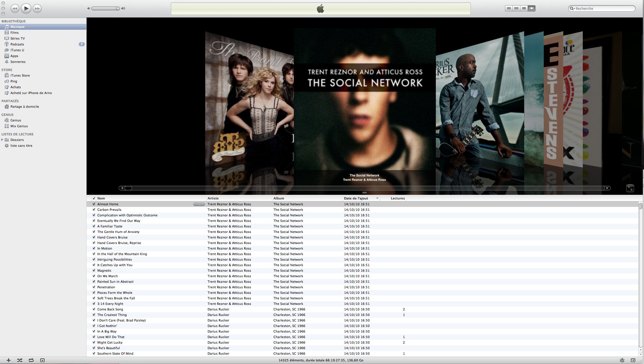
Task: Click the Podcasts unread badge showing 7
Action: click(x=82, y=44)
